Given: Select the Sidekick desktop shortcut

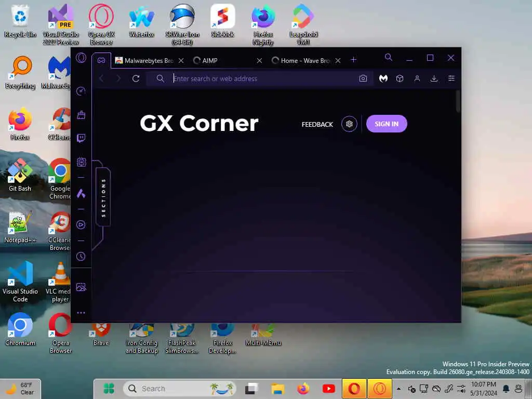Looking at the screenshot, I should (x=222, y=21).
